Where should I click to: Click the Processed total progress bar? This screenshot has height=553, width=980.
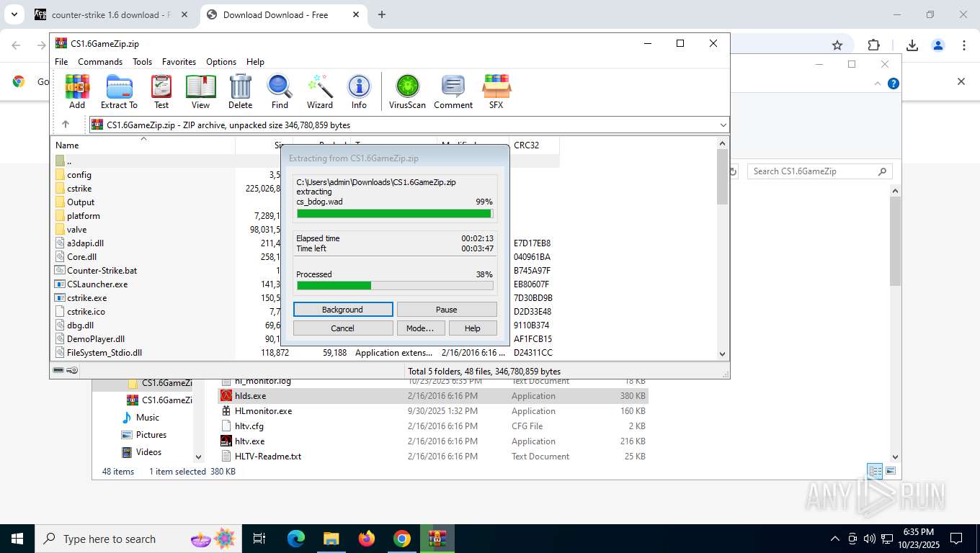395,286
